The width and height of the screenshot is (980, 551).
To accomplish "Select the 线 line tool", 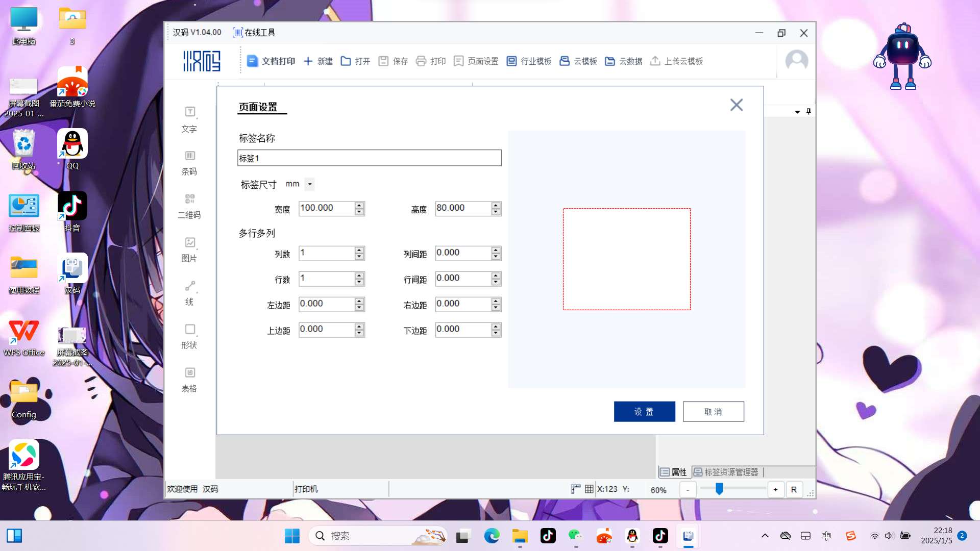I will (x=189, y=293).
